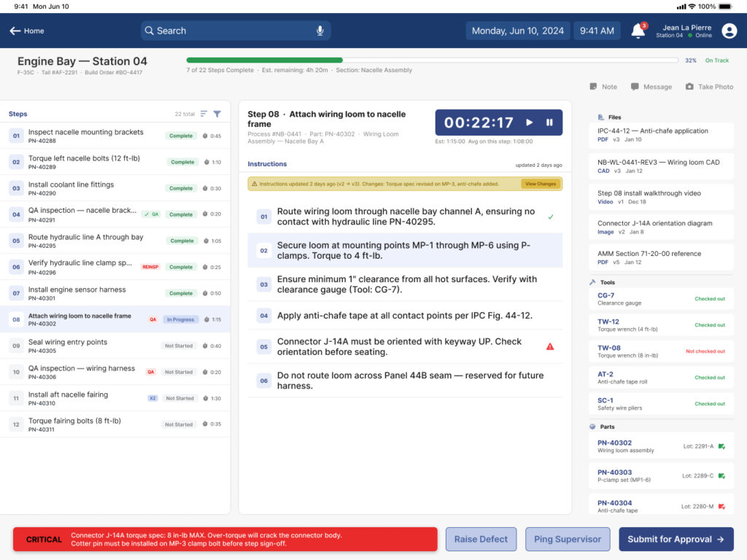Select the AT-2 anti-chafe tape roll
The width and height of the screenshot is (747, 560).
(x=661, y=378)
